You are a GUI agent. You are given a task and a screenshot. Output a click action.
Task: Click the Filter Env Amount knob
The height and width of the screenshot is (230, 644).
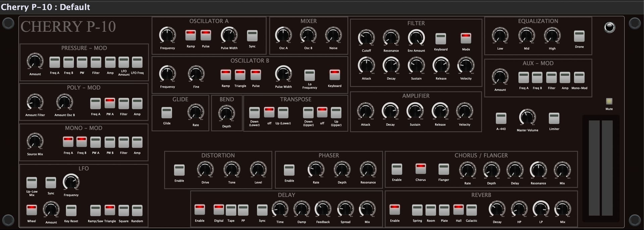[x=416, y=38]
